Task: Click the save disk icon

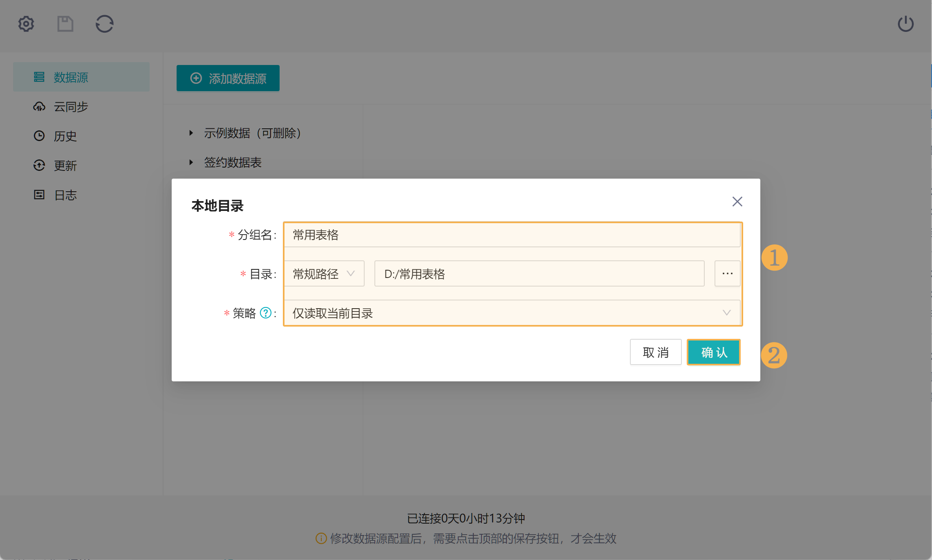Action: click(65, 24)
